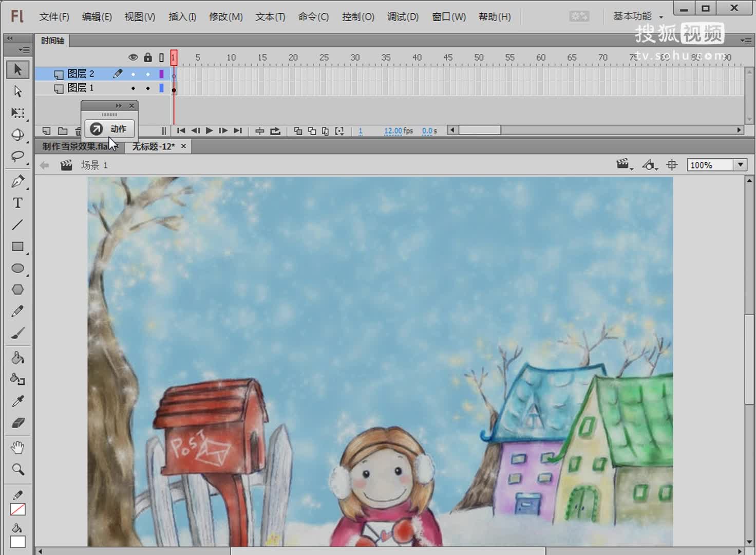Viewport: 756px width, 555px height.
Task: Click the center stage crosshair icon
Action: click(672, 165)
